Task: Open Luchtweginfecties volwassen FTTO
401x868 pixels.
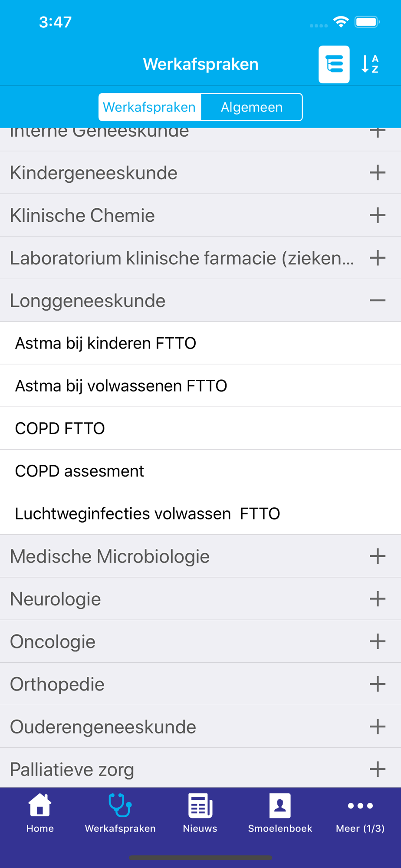Action: pos(148,513)
